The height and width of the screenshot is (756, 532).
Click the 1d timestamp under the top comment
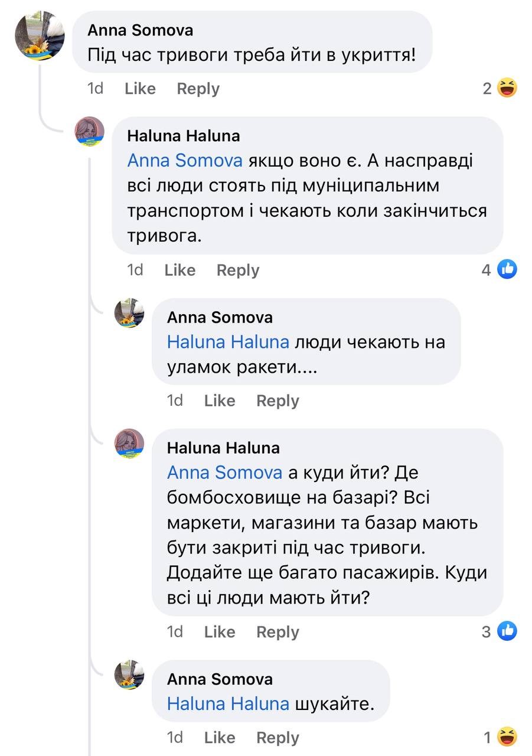(x=95, y=89)
